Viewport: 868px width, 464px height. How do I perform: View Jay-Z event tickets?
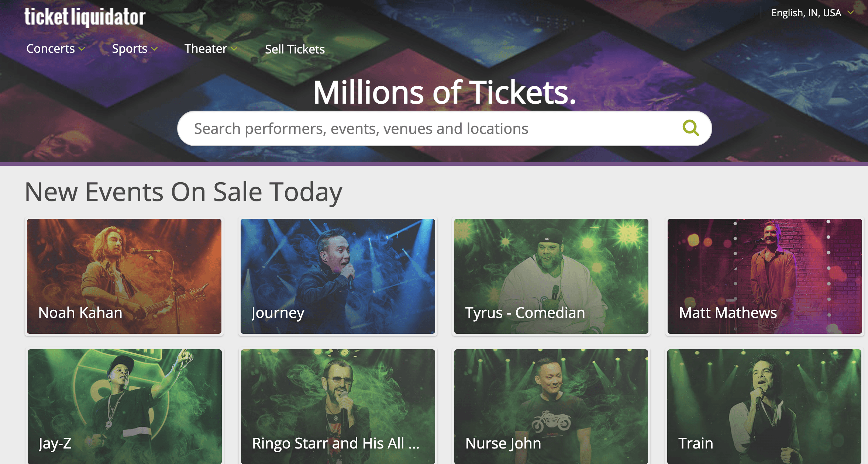(x=124, y=406)
